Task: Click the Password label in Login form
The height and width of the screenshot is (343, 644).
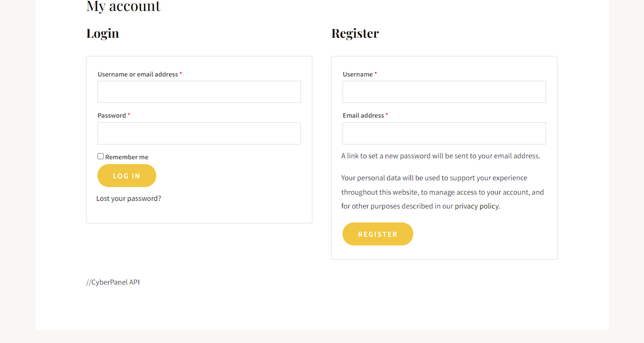Action: [x=112, y=116]
